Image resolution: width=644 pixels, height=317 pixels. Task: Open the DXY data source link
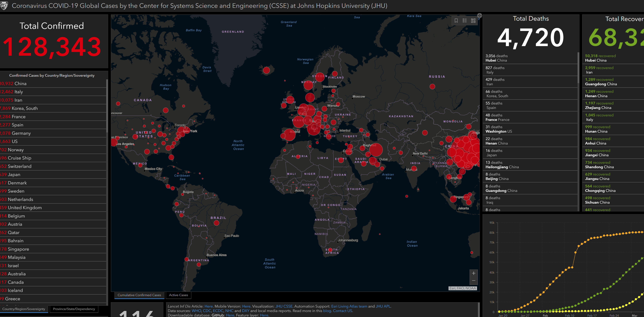point(246,311)
